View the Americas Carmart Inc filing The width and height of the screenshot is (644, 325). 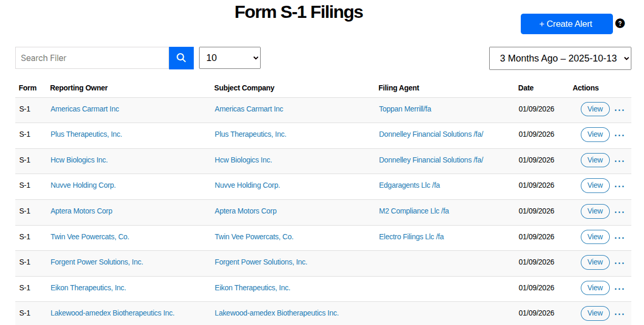[595, 109]
